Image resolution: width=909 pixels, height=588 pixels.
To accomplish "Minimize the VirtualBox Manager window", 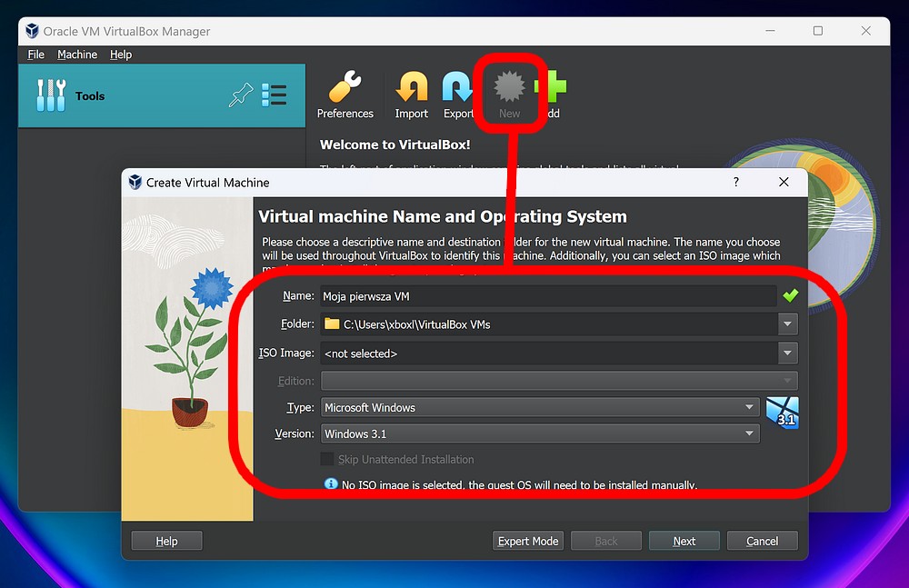I will click(770, 31).
